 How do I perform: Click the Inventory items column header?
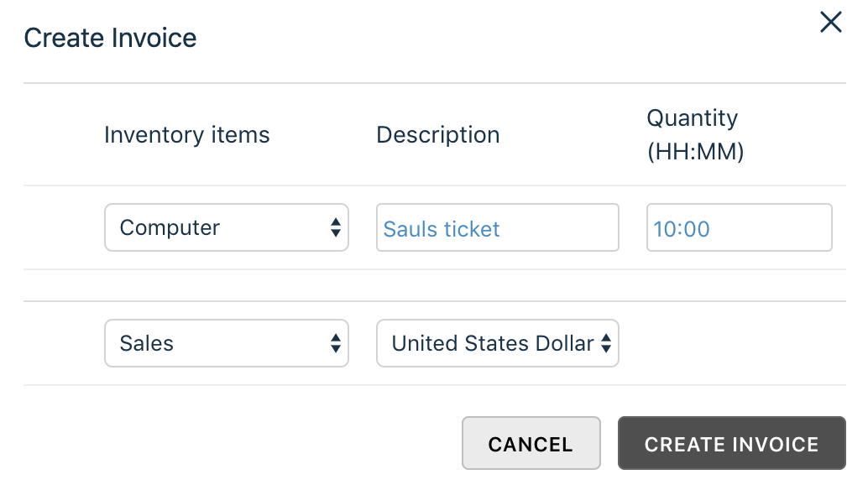click(x=186, y=135)
